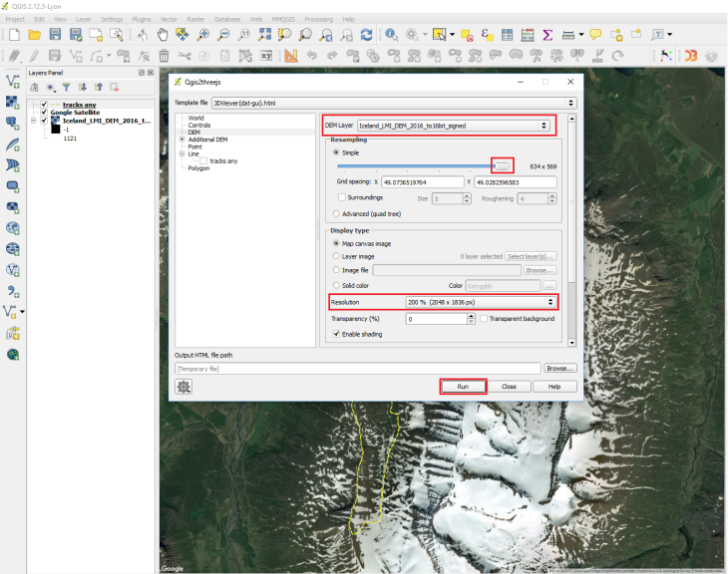728x574 pixels.
Task: Open the DEM Layer dropdown
Action: point(453,126)
